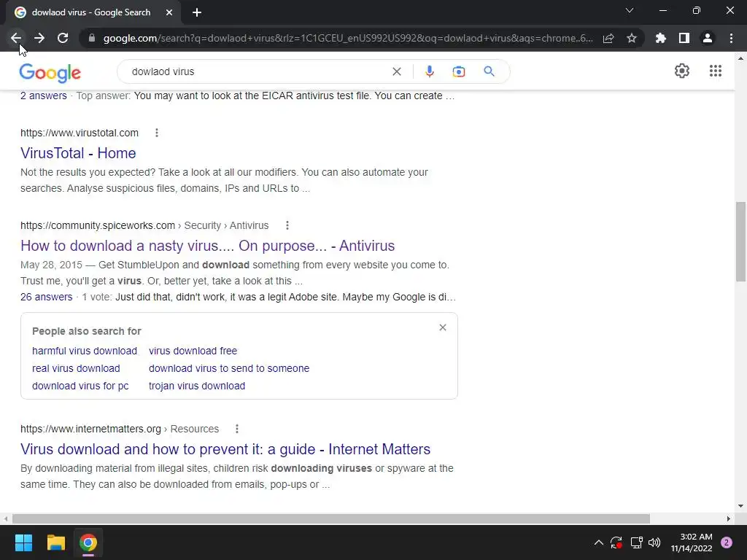Search for 'harmful virus download'
The width and height of the screenshot is (747, 560).
click(x=85, y=351)
